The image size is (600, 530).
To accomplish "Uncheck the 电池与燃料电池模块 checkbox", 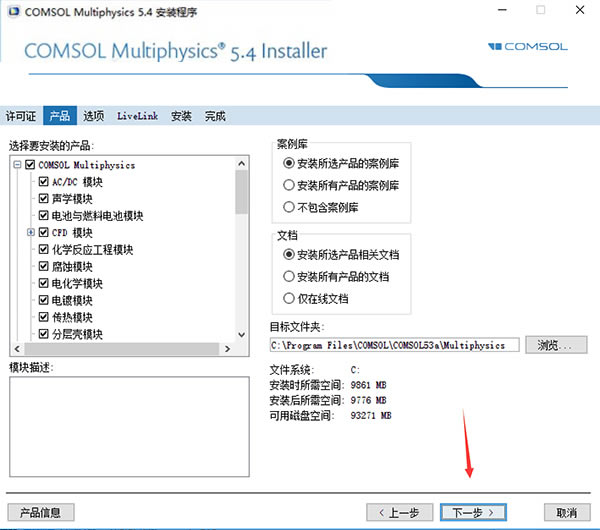I will [44, 215].
